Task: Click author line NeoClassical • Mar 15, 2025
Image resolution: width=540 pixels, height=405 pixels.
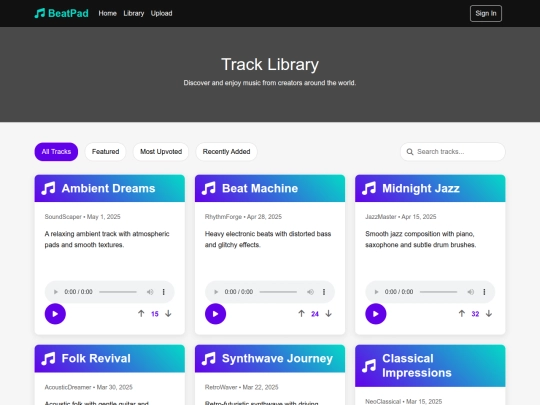Action: pyautogui.click(x=403, y=402)
